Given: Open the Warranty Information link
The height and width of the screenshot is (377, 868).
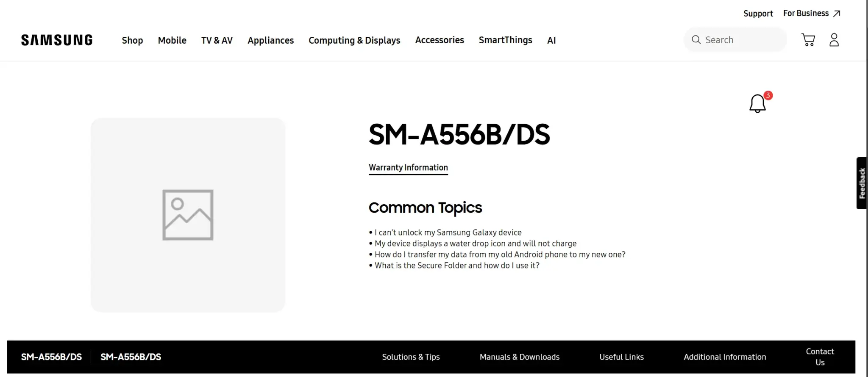Looking at the screenshot, I should click(x=408, y=168).
